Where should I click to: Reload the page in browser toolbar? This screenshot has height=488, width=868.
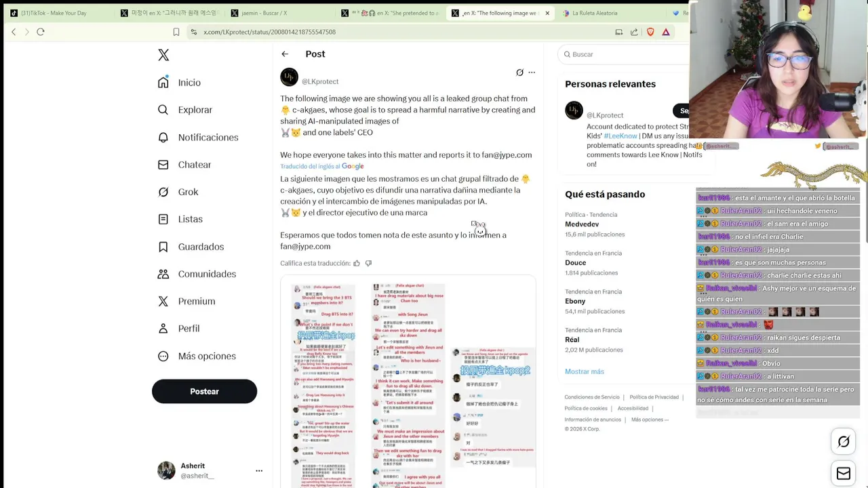click(x=41, y=32)
